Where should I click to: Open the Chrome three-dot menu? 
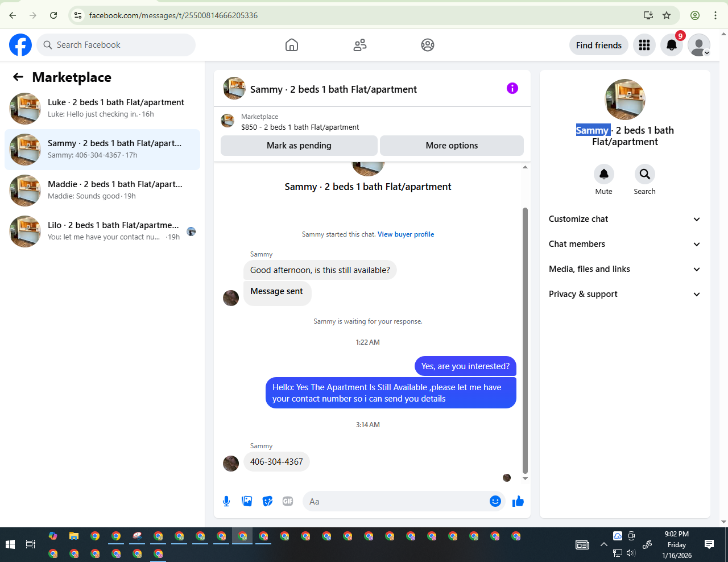point(715,15)
